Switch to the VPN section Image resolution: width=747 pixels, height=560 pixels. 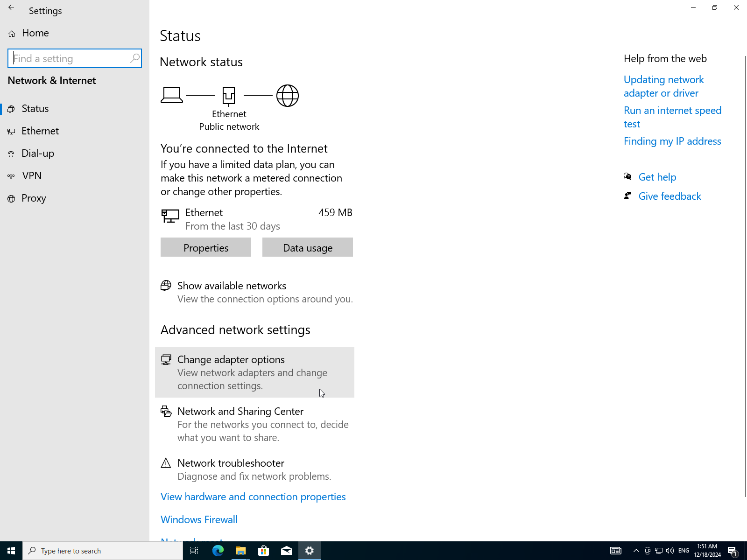[x=32, y=176]
